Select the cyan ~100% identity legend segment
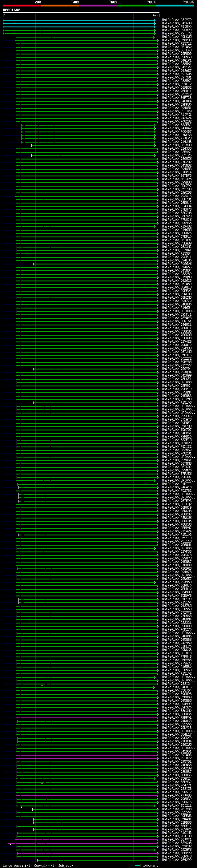 pos(175,6)
